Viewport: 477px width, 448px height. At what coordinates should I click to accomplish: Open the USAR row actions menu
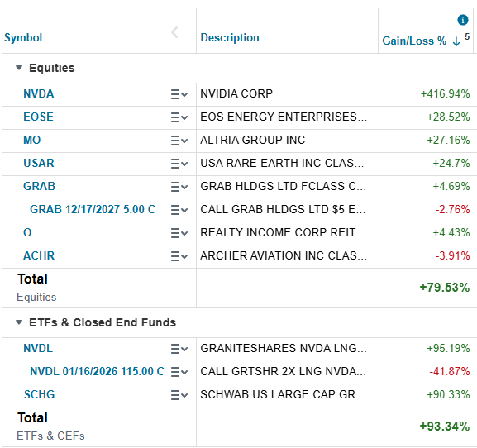(x=179, y=164)
